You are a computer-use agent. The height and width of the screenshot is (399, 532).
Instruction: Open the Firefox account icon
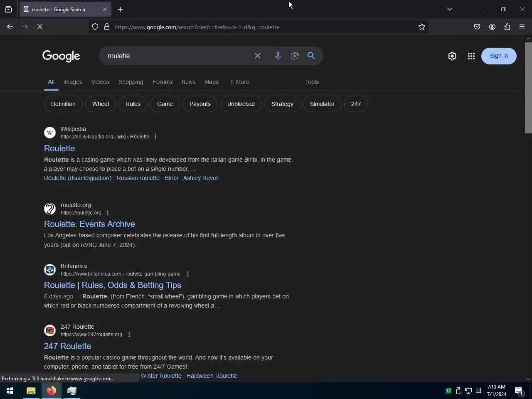tap(492, 27)
